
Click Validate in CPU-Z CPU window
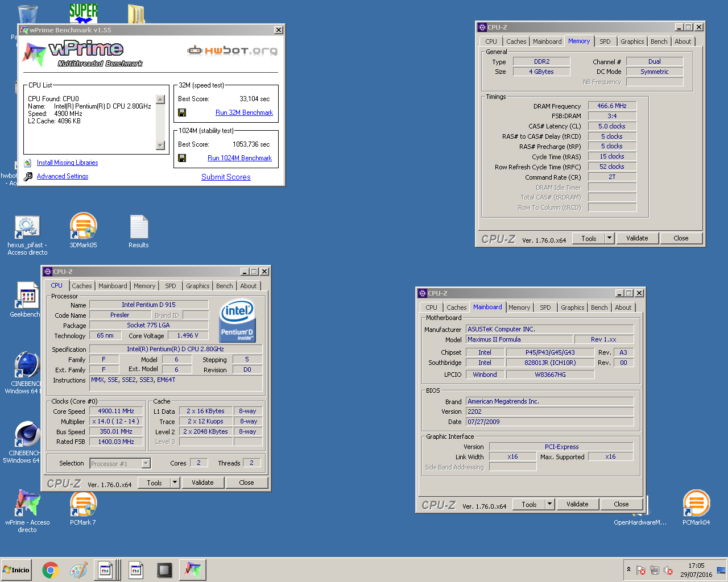click(x=202, y=483)
